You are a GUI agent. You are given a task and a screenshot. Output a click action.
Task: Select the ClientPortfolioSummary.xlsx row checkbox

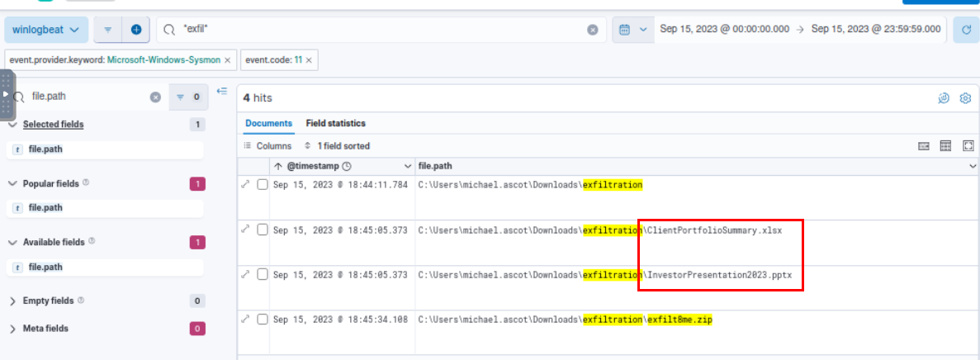263,230
